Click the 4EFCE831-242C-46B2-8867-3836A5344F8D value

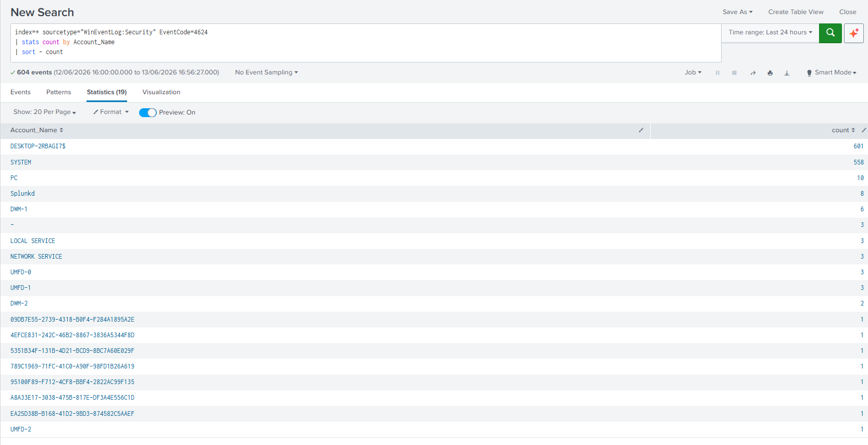pos(72,335)
